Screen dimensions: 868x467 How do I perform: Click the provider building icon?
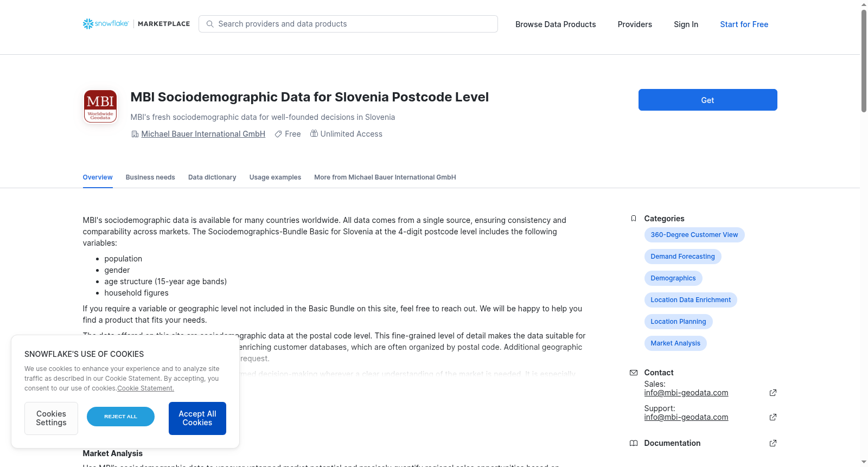[135, 134]
